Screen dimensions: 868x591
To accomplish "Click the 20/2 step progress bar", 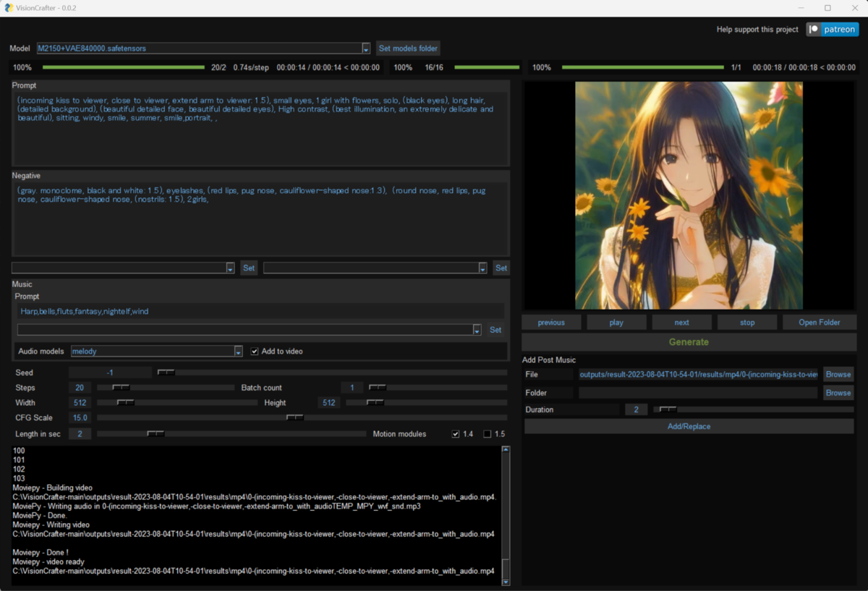I will (x=124, y=67).
